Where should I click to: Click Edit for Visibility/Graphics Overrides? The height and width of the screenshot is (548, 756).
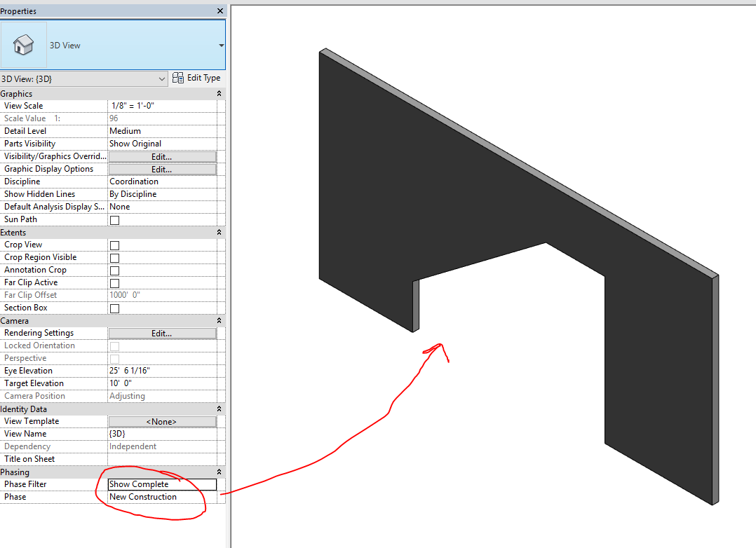tap(162, 156)
